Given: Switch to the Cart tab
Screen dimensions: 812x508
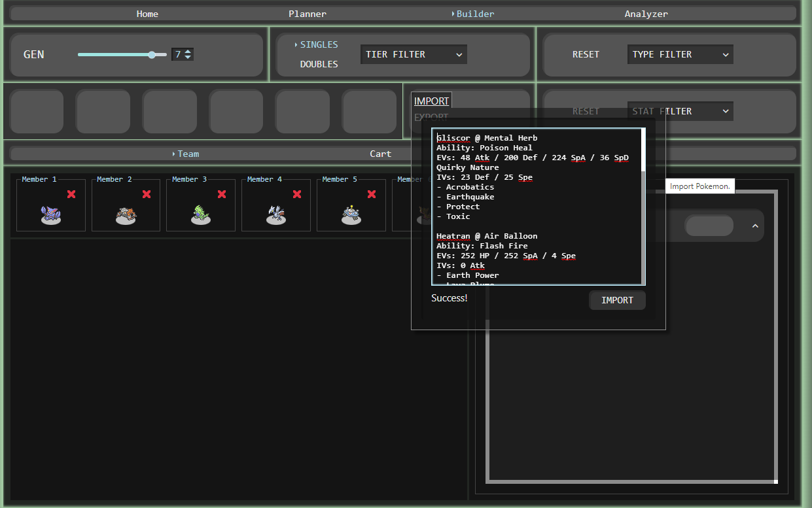Looking at the screenshot, I should point(381,154).
